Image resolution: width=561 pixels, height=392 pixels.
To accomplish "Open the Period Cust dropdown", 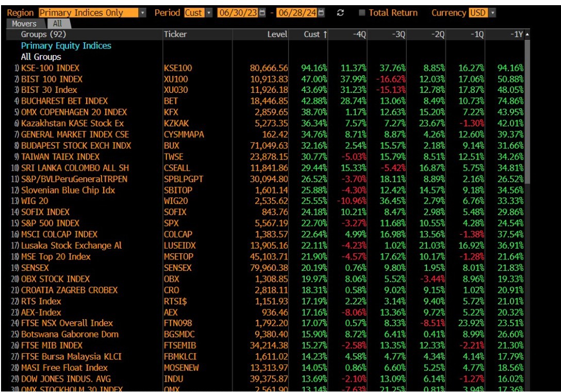I will tap(209, 13).
